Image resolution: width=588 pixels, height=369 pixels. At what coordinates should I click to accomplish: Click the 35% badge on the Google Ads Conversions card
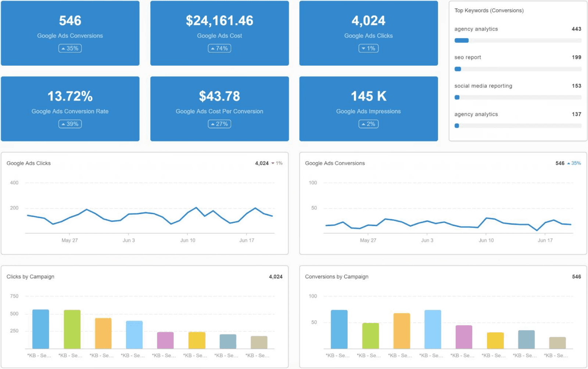(x=70, y=48)
